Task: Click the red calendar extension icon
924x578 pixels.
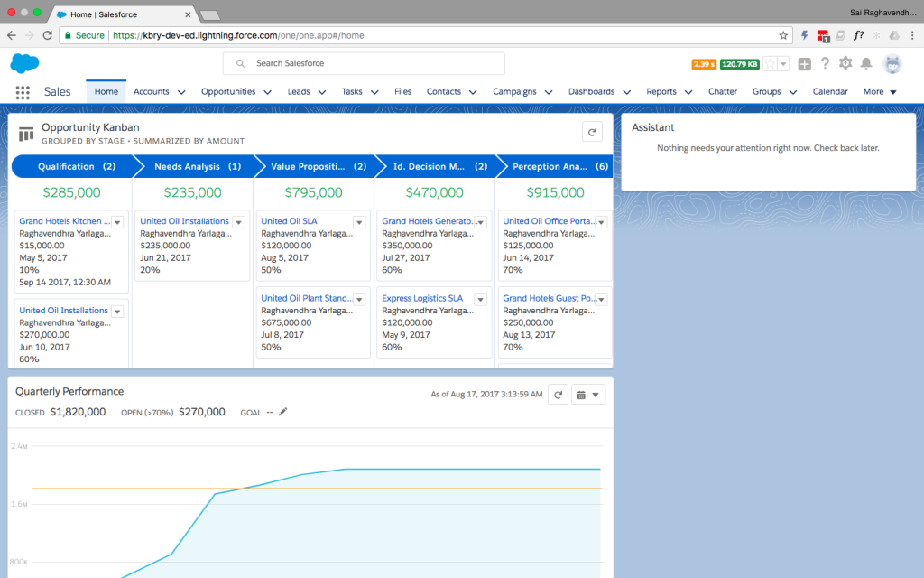Action: 823,36
